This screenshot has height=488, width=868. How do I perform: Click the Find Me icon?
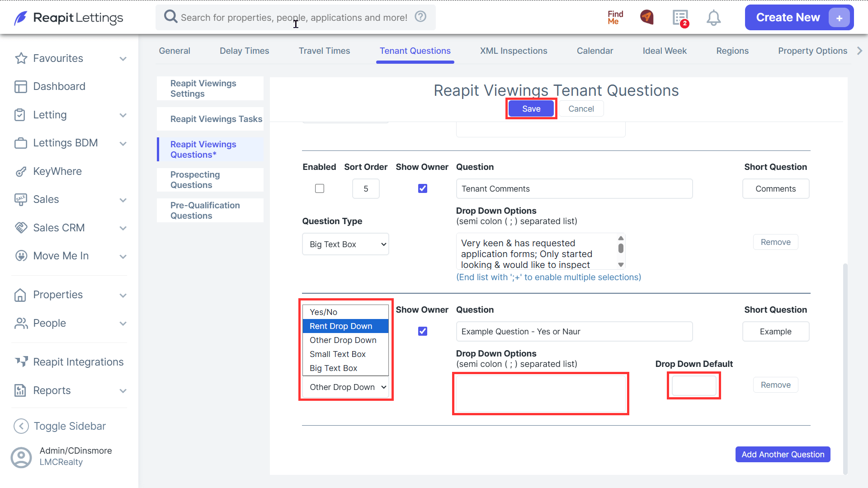[x=615, y=18]
